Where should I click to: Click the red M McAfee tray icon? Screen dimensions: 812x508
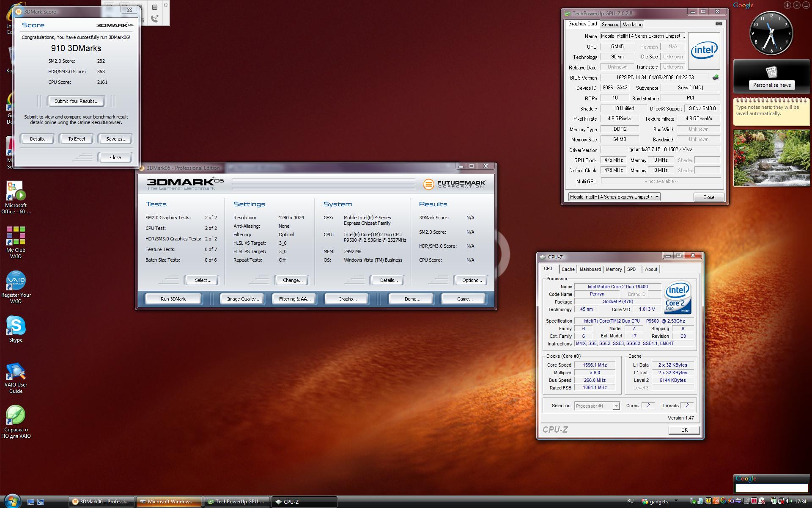click(754, 501)
